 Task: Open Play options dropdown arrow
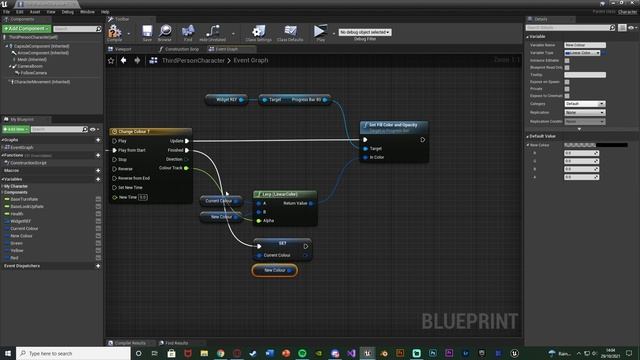[333, 33]
